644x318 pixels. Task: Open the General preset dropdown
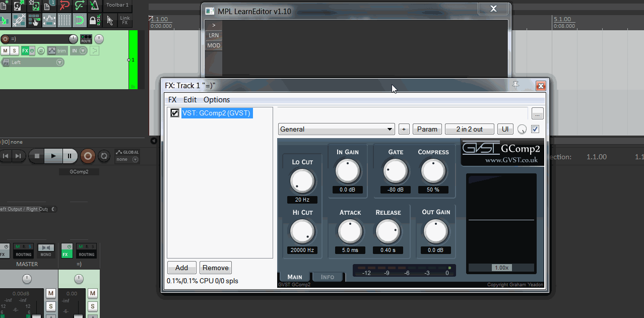(336, 129)
